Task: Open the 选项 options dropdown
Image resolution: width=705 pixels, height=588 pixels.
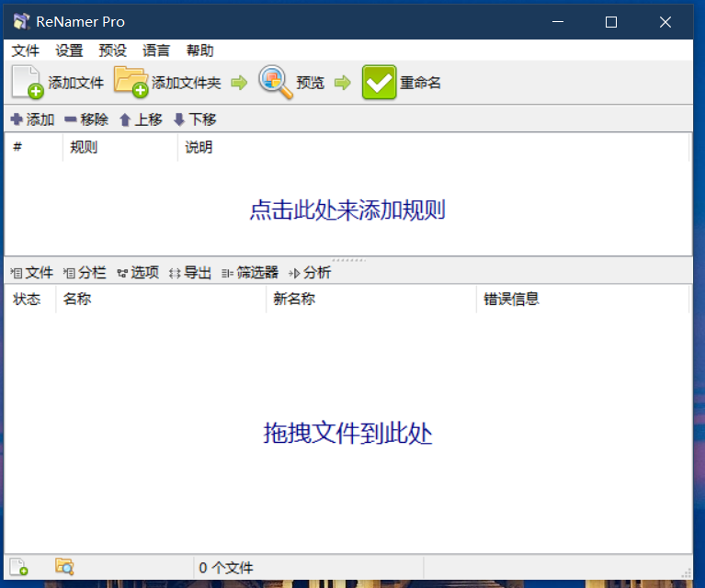Action: click(x=138, y=273)
